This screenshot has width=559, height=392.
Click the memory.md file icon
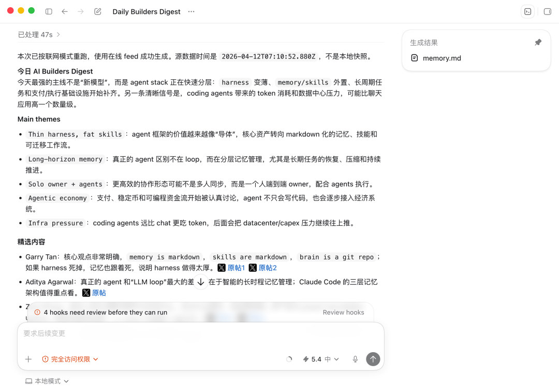click(414, 58)
